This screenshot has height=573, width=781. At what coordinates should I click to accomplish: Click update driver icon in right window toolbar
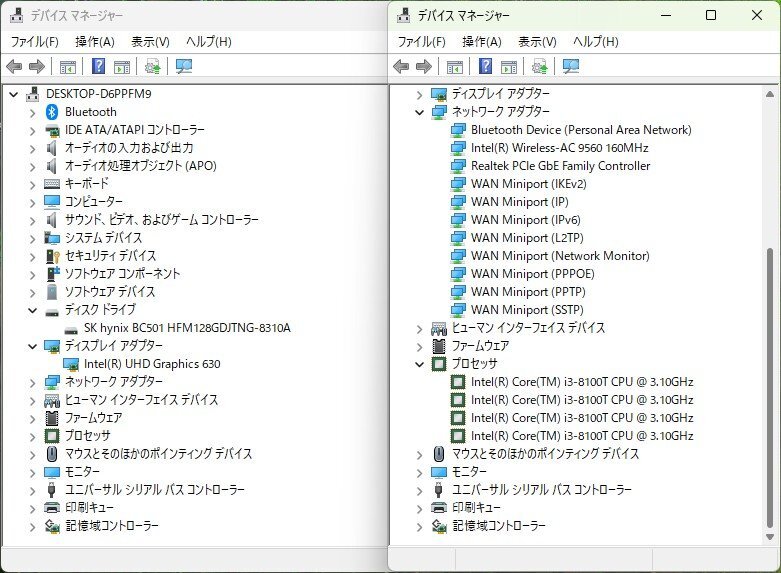539,66
